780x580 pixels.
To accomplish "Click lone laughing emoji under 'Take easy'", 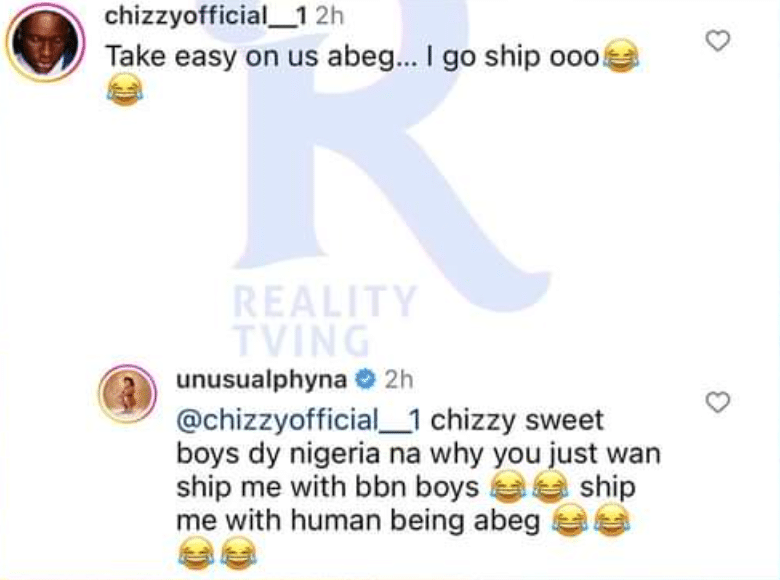I will click(123, 92).
